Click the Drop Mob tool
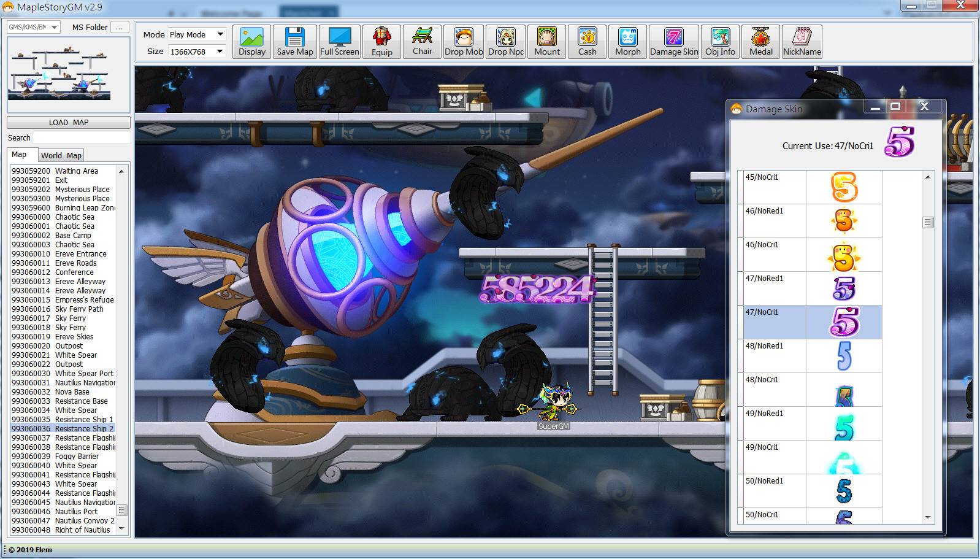980x559 pixels. pos(464,42)
